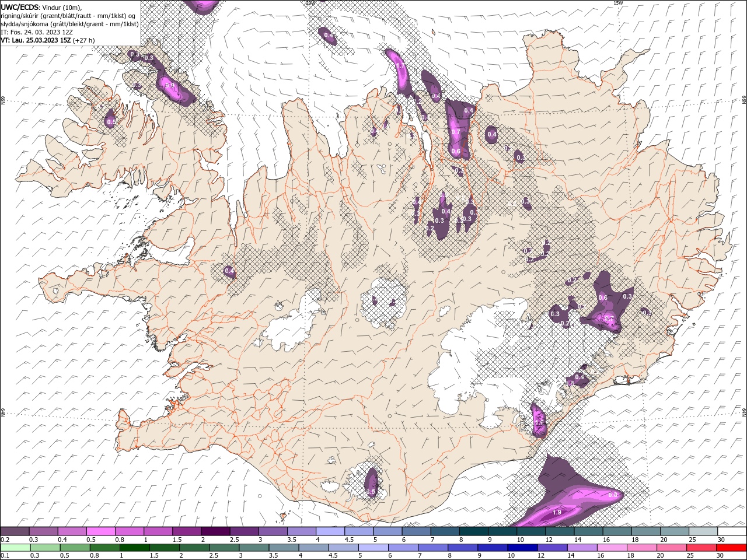Click the light lavender 4 snow scale swatch
Image resolution: width=747 pixels, height=560 pixels.
[x=329, y=531]
